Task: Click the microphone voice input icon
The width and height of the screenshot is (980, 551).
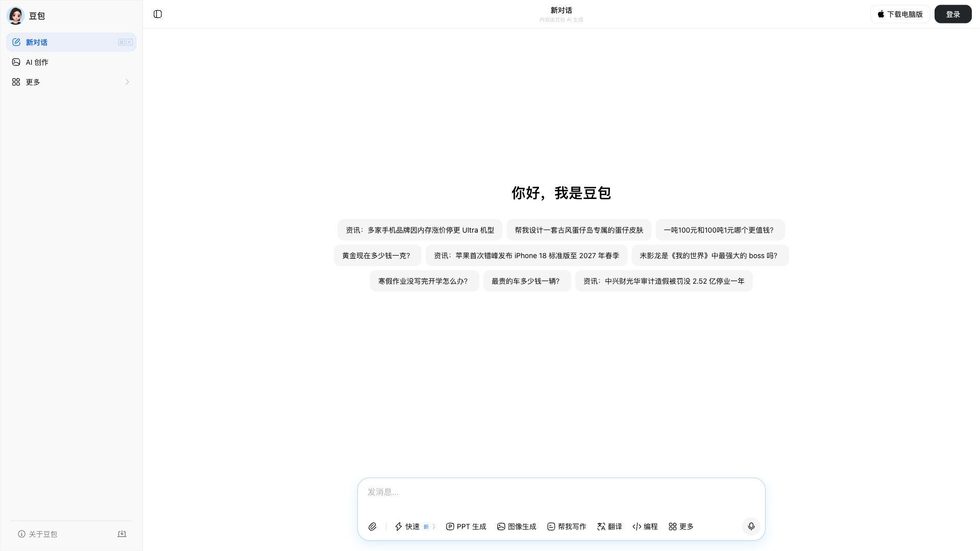Action: (x=751, y=526)
